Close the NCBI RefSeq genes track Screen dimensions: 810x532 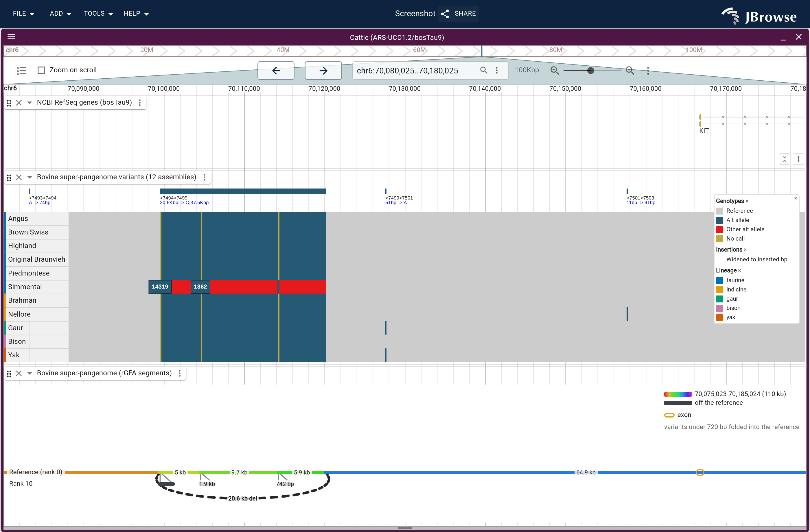pos(19,103)
